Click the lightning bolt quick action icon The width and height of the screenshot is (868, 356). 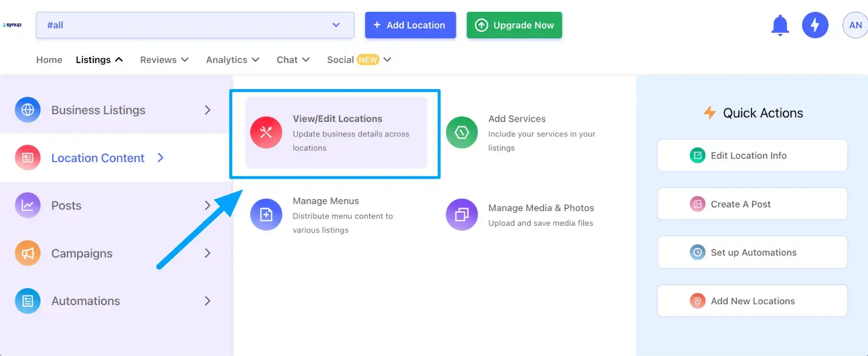coord(815,25)
